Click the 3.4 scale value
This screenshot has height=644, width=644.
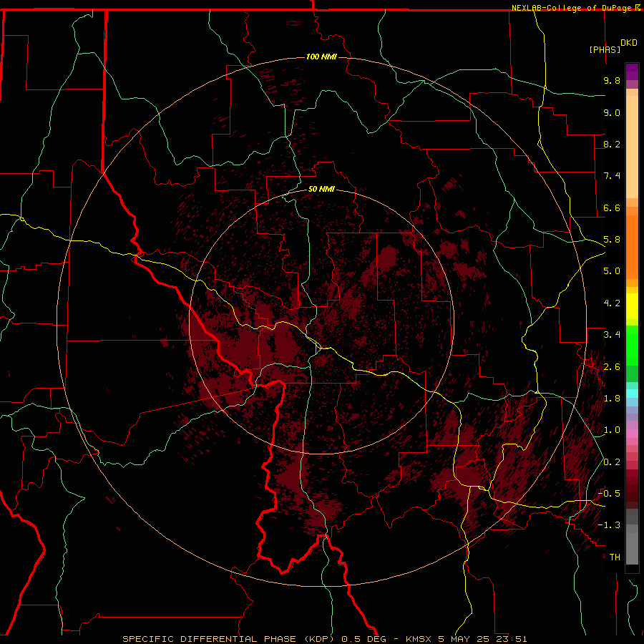612,335
